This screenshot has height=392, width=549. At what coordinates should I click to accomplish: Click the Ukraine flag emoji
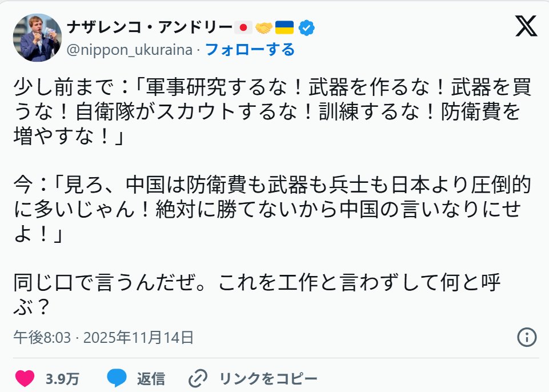[284, 27]
